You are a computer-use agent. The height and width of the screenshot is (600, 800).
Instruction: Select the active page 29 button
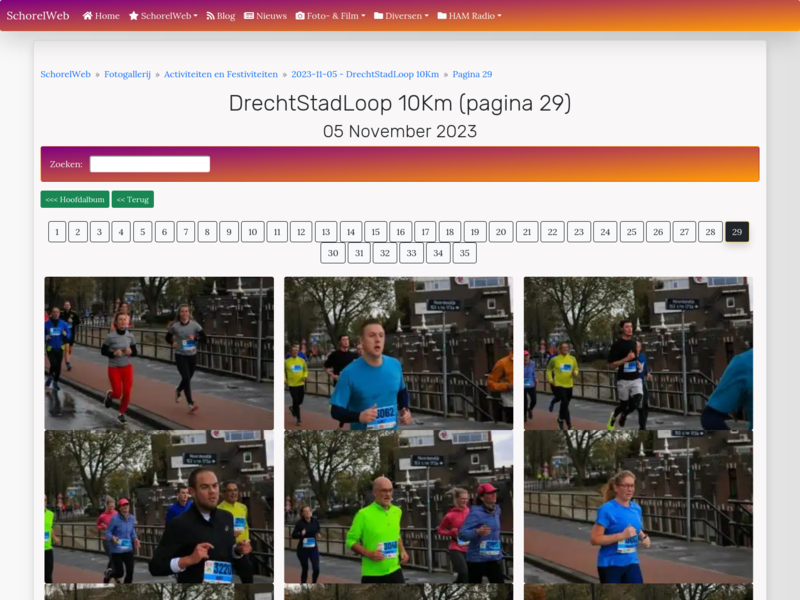tap(737, 232)
